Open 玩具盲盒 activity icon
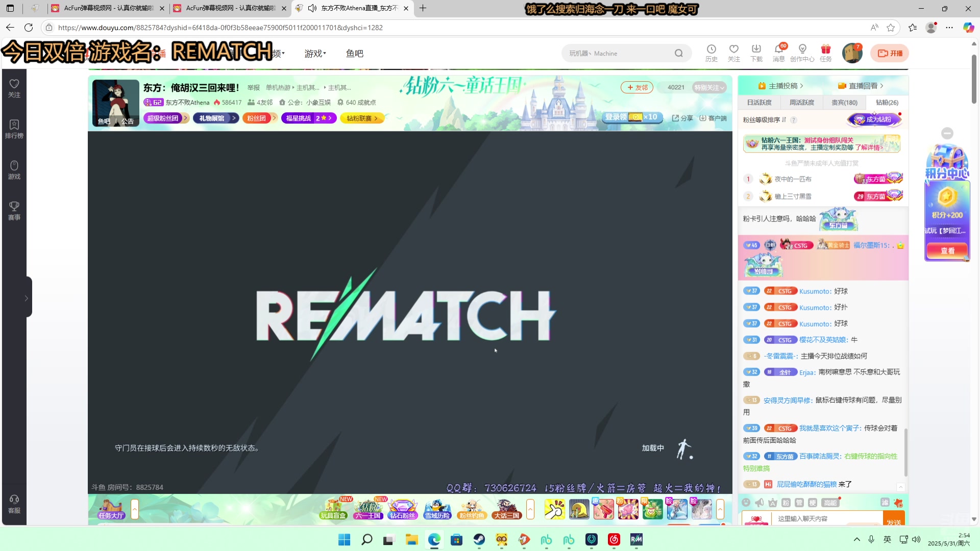The width and height of the screenshot is (980, 551). (333, 509)
